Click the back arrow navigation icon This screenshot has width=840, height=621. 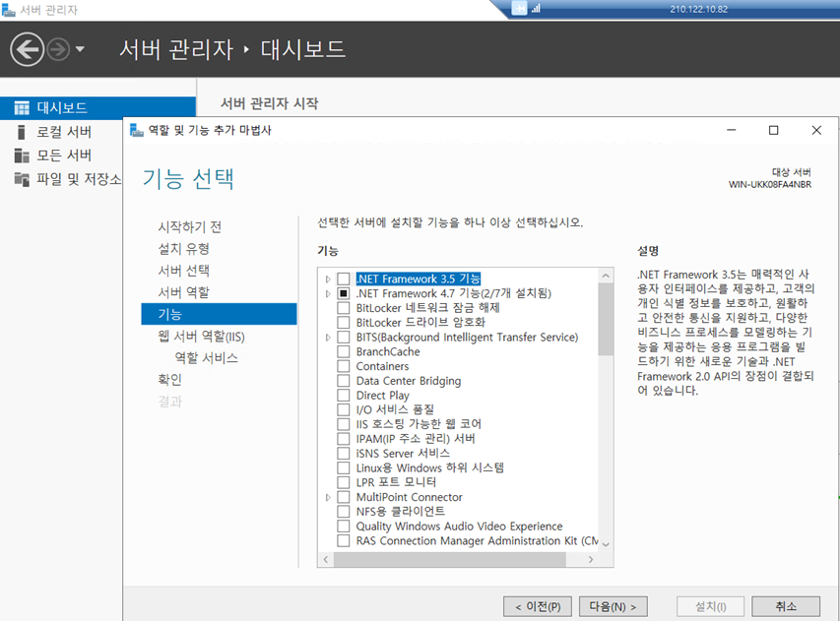pos(28,49)
